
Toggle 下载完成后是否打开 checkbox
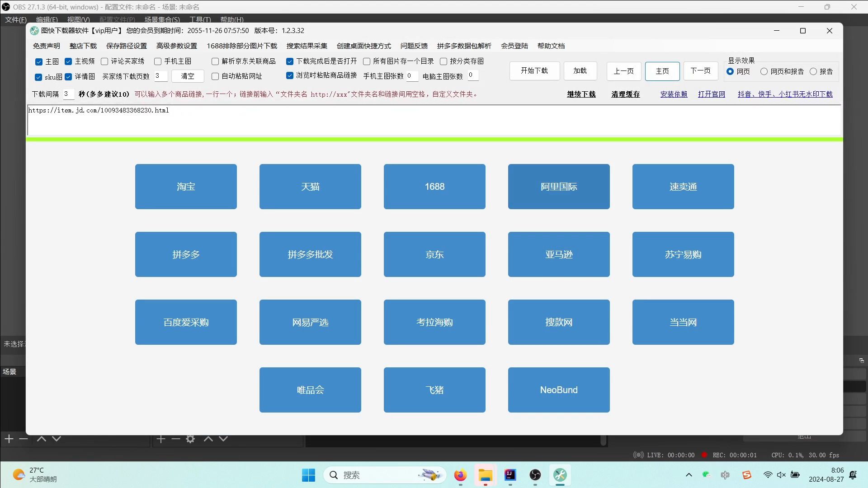point(290,61)
